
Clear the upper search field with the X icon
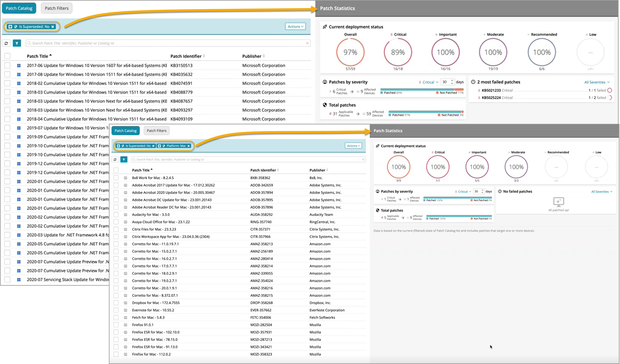point(307,43)
